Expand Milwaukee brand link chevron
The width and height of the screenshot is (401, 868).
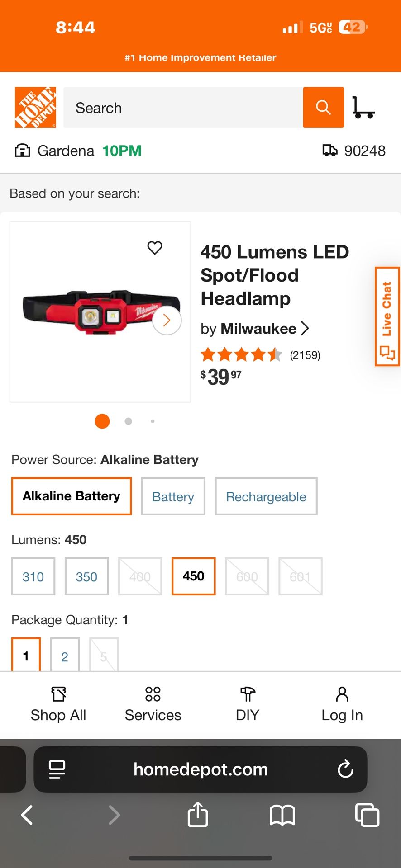[x=305, y=329]
